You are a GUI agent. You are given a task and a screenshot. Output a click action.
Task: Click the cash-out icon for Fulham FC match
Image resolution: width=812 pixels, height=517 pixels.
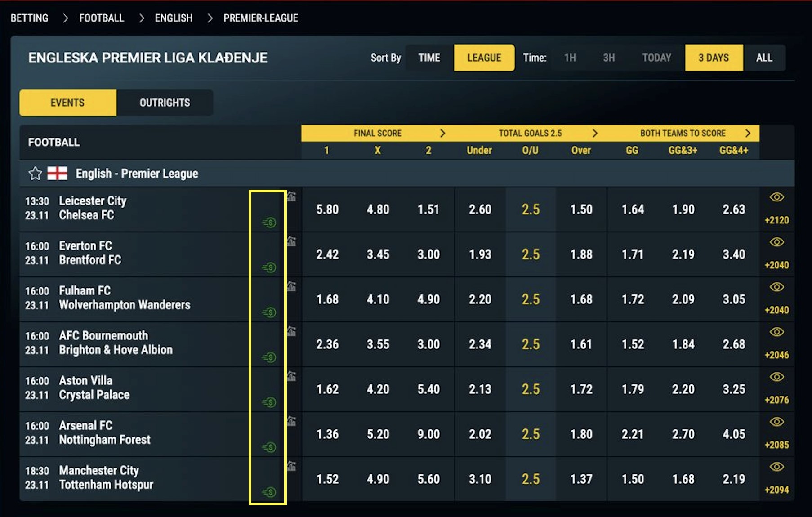269,312
